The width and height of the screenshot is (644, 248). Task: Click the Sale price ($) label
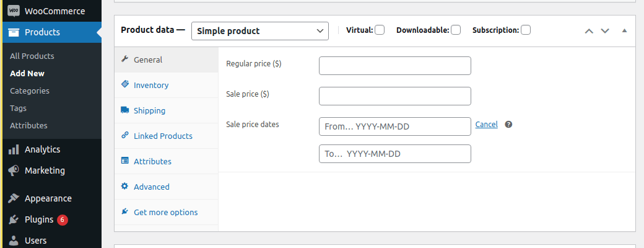(x=248, y=94)
